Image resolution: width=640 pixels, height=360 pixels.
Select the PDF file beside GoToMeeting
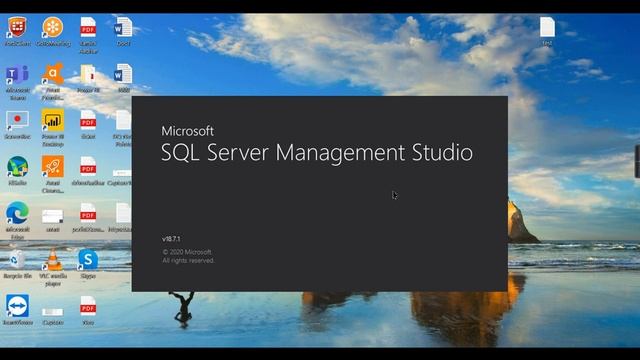point(88,27)
